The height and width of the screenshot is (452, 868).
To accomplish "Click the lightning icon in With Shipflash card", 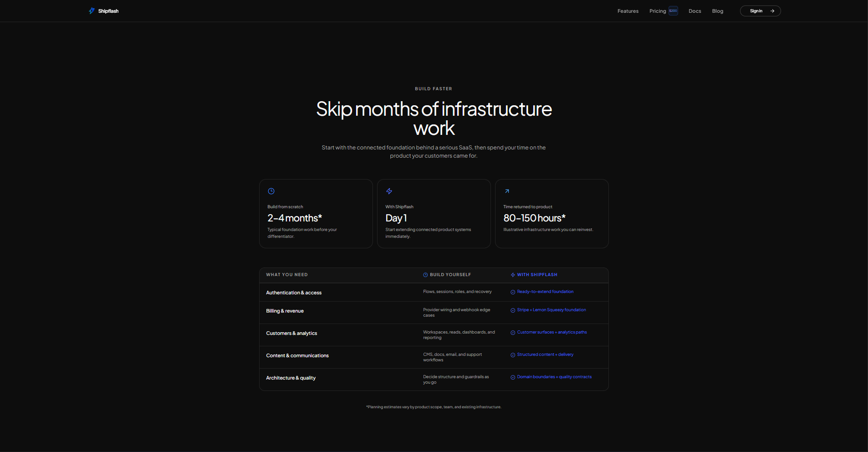I will coord(389,191).
